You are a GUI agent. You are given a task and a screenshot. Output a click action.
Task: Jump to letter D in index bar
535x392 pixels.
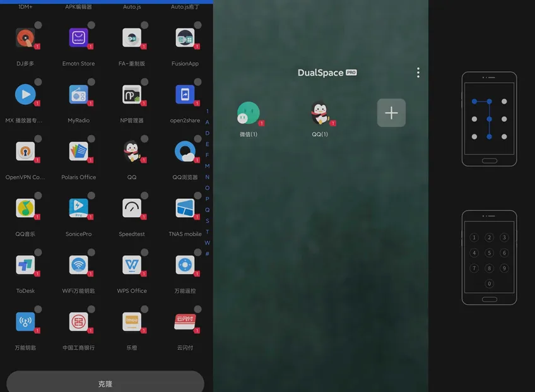click(x=207, y=133)
